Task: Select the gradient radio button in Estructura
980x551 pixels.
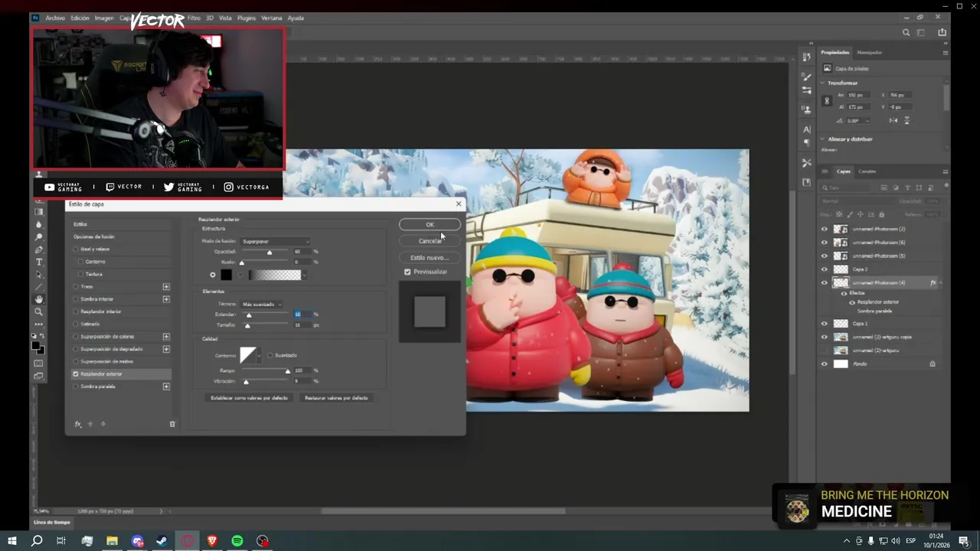Action: coord(240,275)
